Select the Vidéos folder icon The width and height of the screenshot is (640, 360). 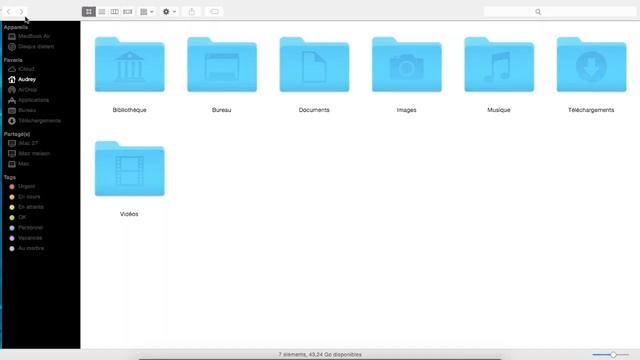pos(129,169)
